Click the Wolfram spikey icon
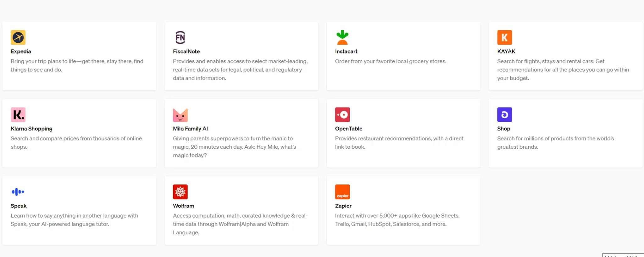This screenshot has height=257, width=644. pyautogui.click(x=180, y=191)
